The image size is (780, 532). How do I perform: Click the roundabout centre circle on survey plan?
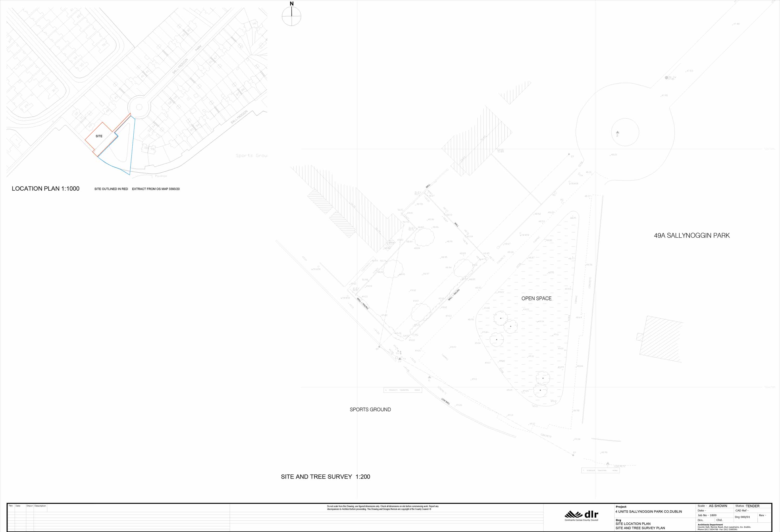625,132
